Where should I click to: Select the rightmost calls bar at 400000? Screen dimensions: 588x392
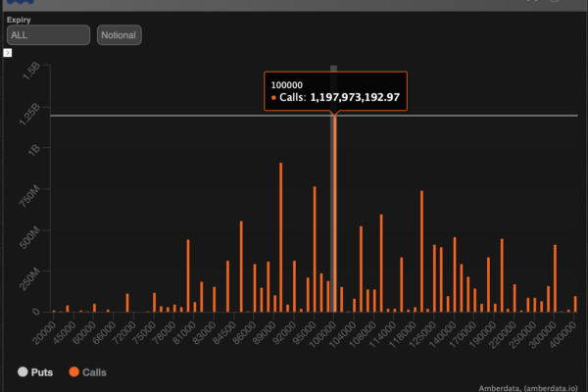click(575, 304)
